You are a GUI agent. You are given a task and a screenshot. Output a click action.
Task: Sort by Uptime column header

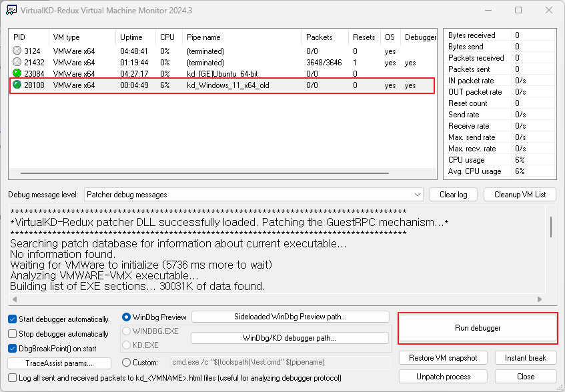coord(135,37)
